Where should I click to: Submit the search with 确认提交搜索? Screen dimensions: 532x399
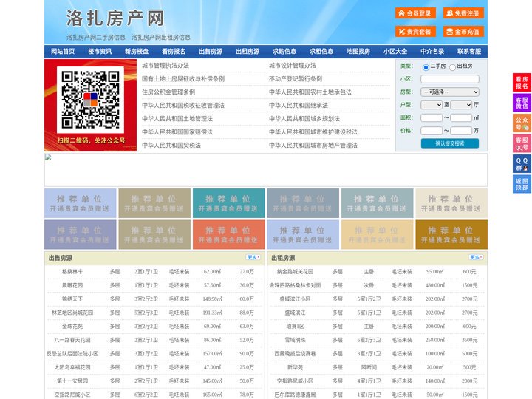(x=450, y=143)
